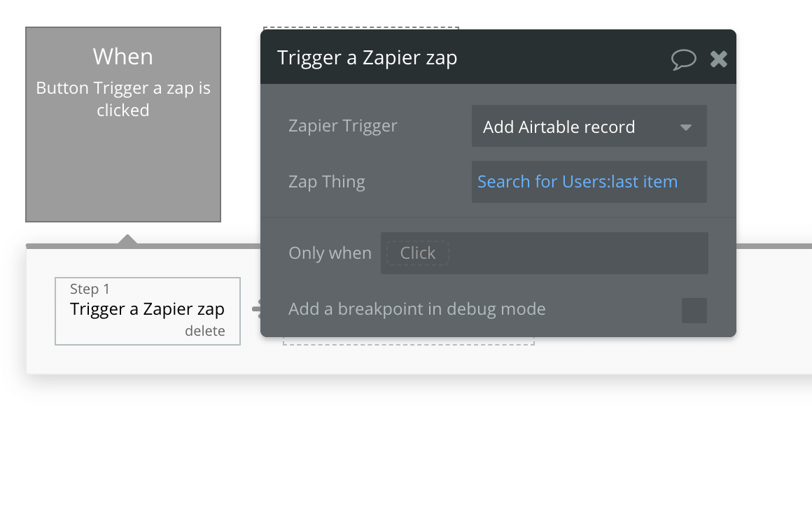The height and width of the screenshot is (519, 812).
Task: Close the Trigger a Zapier zap popup
Action: pos(718,59)
